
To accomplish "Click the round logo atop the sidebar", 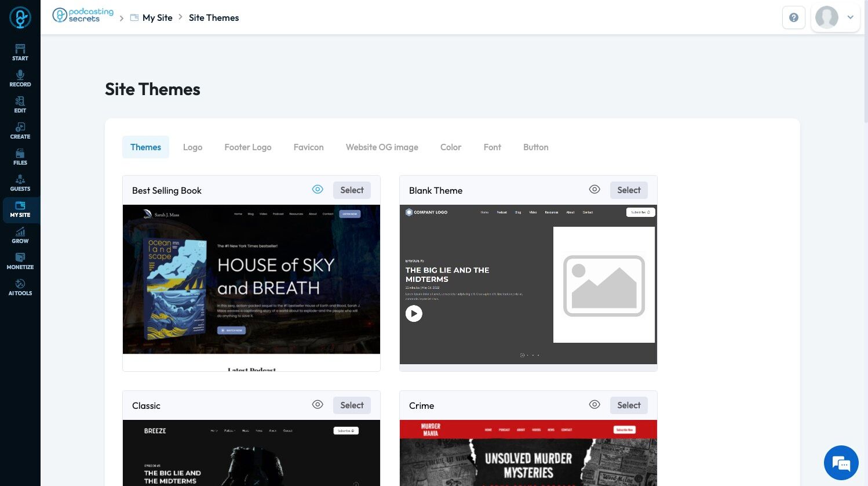I will (20, 17).
